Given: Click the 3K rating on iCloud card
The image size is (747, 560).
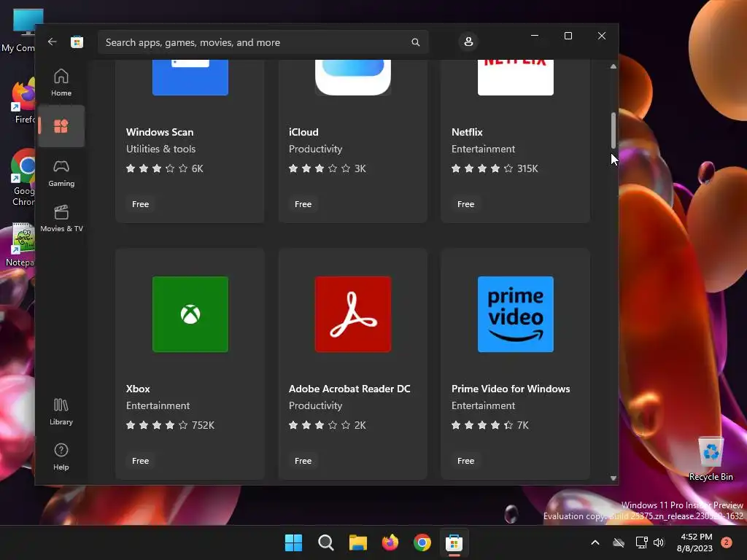Looking at the screenshot, I should click(360, 168).
